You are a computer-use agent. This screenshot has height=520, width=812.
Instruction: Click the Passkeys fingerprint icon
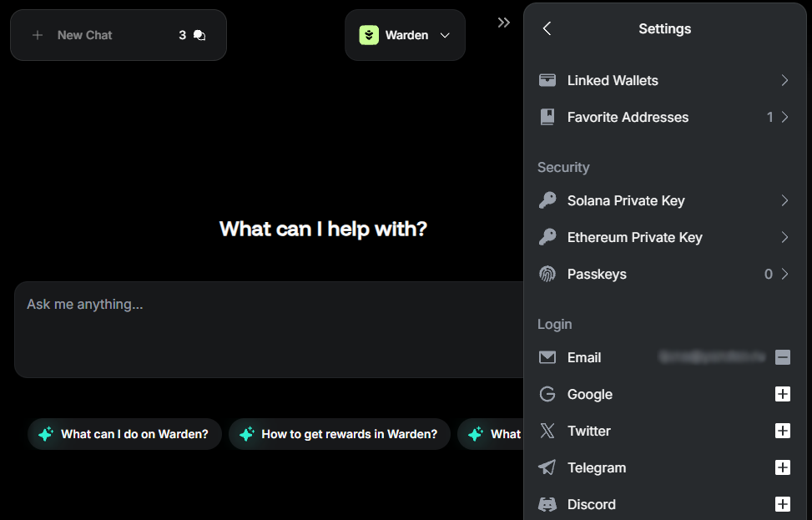tap(547, 274)
